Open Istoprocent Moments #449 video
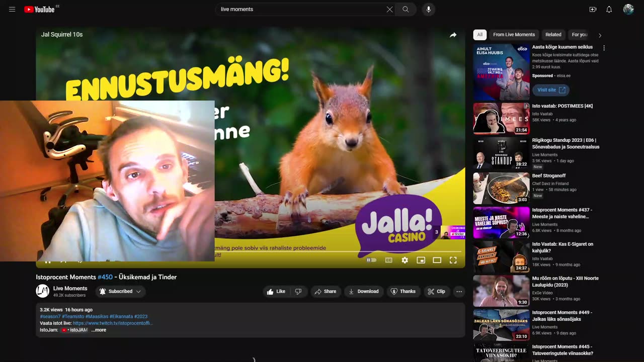The image size is (644, 362). pos(562,316)
